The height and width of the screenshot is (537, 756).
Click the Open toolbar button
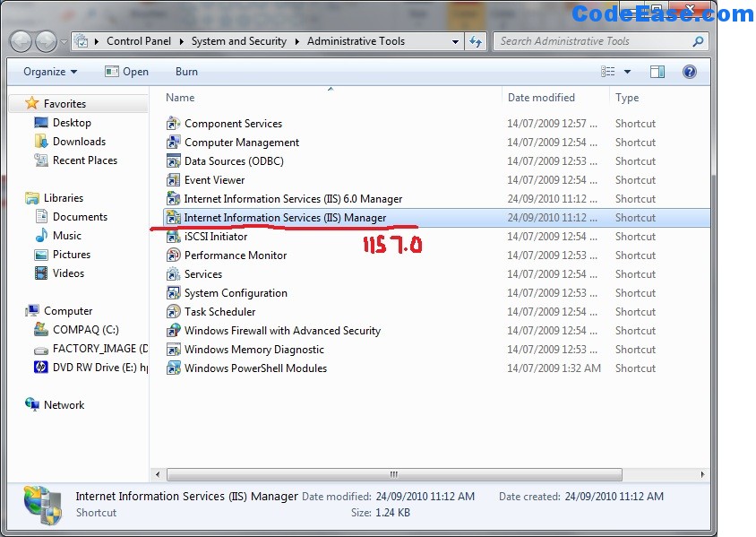[x=127, y=72]
